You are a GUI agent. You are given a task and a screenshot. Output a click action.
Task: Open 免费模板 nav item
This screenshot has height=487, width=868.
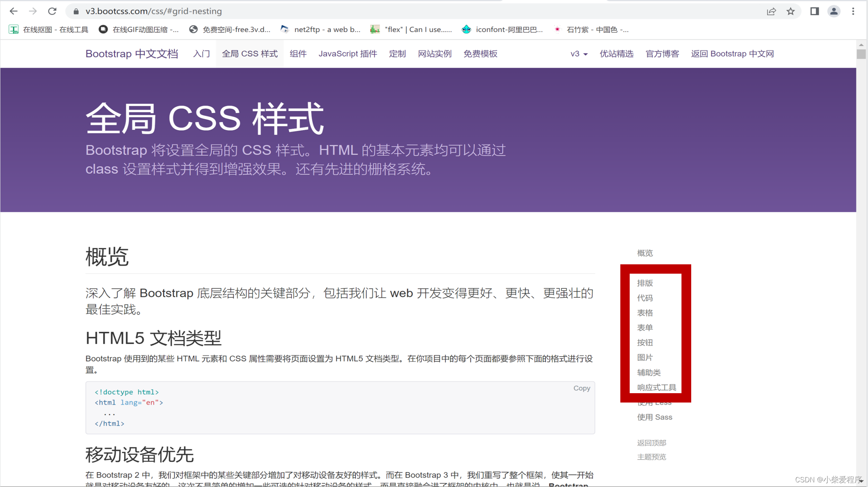coord(480,54)
